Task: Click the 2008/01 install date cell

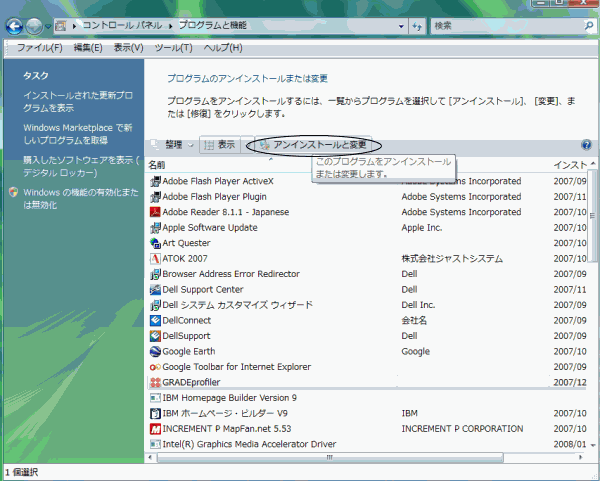Action: 570,444
